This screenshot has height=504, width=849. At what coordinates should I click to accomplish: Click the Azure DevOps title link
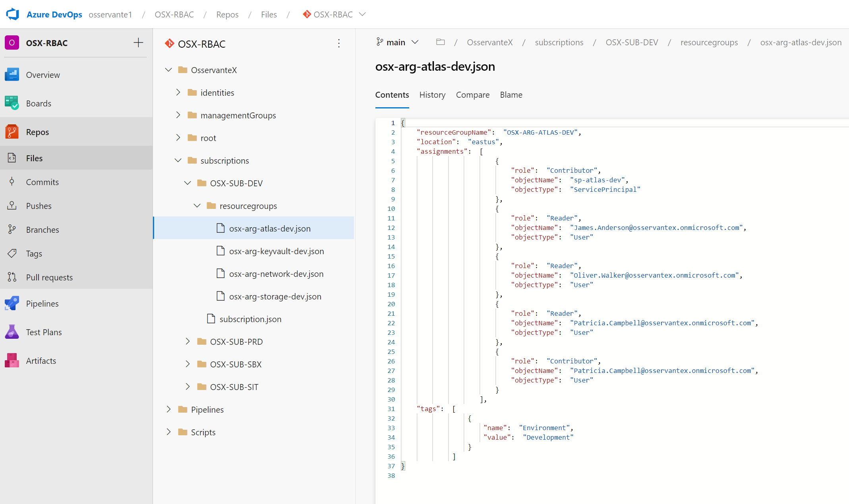click(54, 15)
